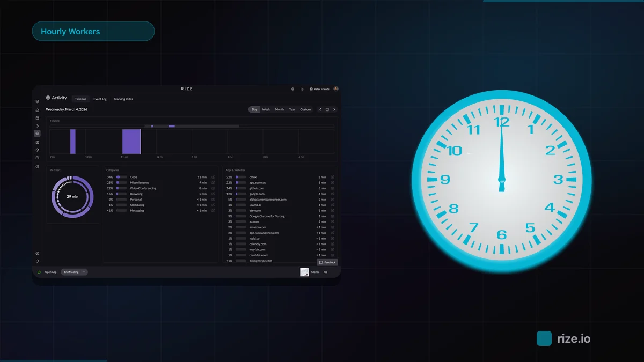The image size is (644, 362).
Task: Click the edit pencil next to the Code category
Action: pyautogui.click(x=213, y=178)
